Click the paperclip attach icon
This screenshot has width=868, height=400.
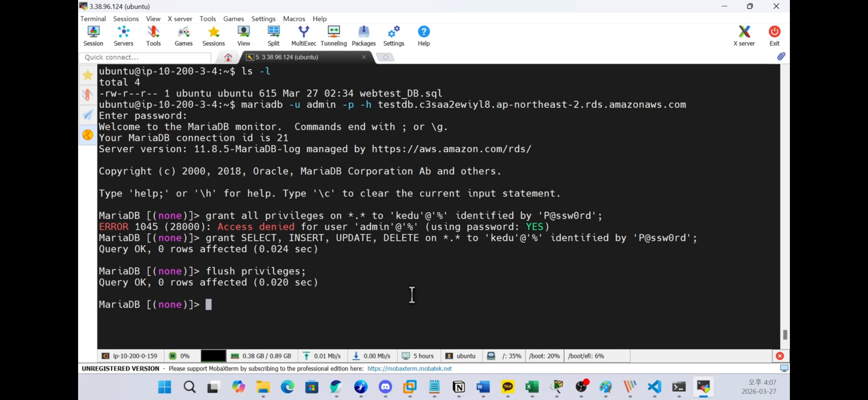pos(781,56)
